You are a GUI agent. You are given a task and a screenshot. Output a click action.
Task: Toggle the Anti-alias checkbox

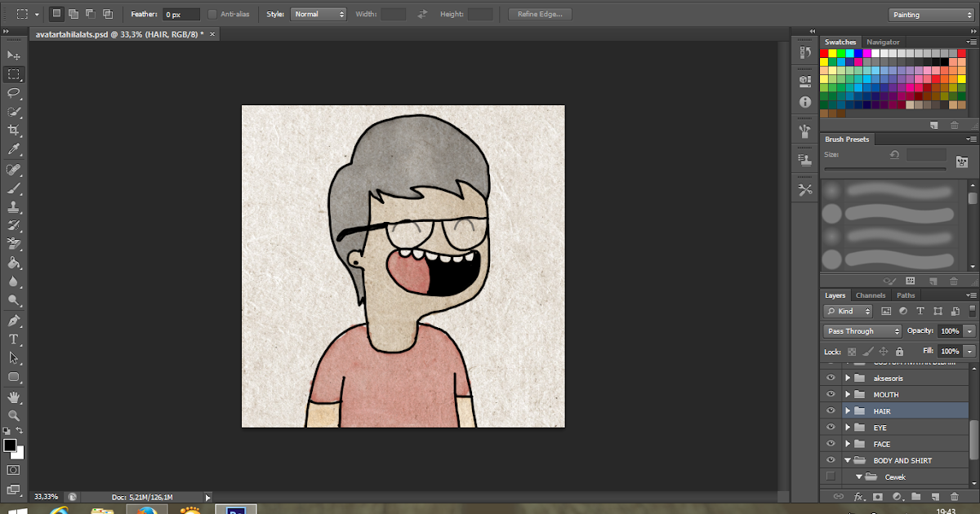[x=212, y=14]
